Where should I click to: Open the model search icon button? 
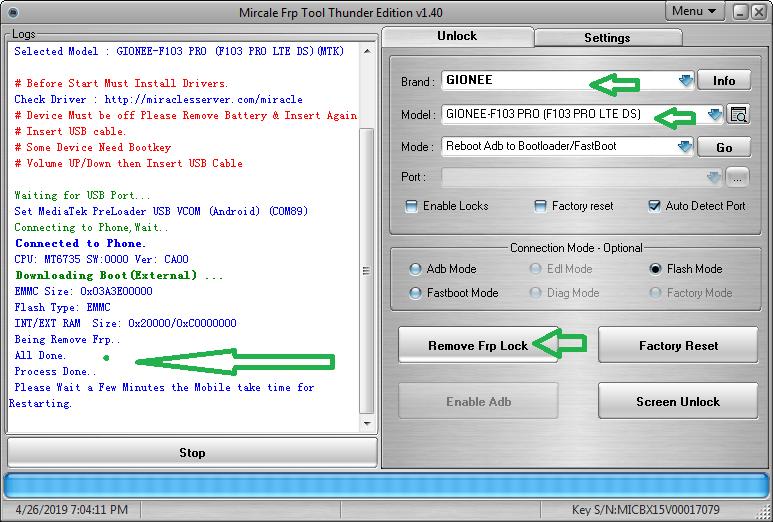click(738, 115)
